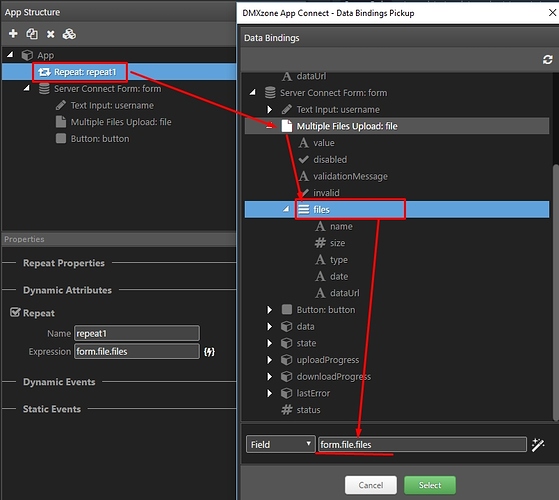Select dataUrl under files
559x500 pixels.
[345, 293]
